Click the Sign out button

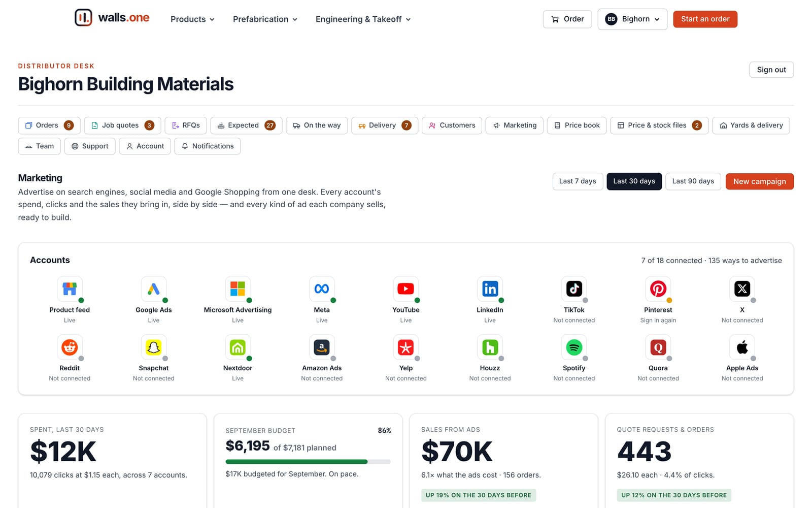pos(771,70)
